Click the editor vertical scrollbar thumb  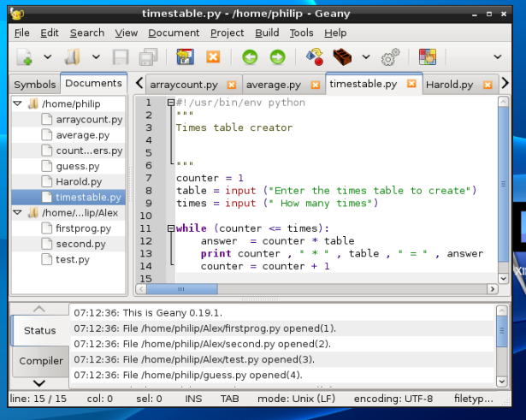[x=503, y=184]
